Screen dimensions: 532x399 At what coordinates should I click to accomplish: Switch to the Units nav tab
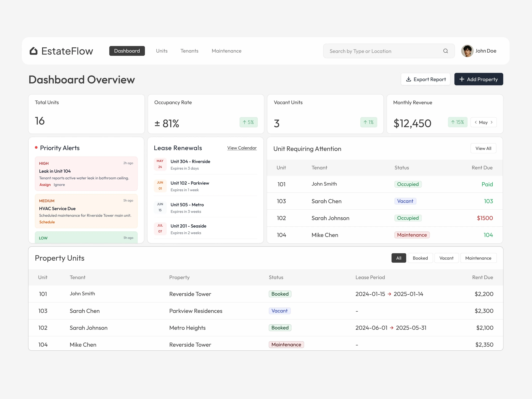point(162,51)
